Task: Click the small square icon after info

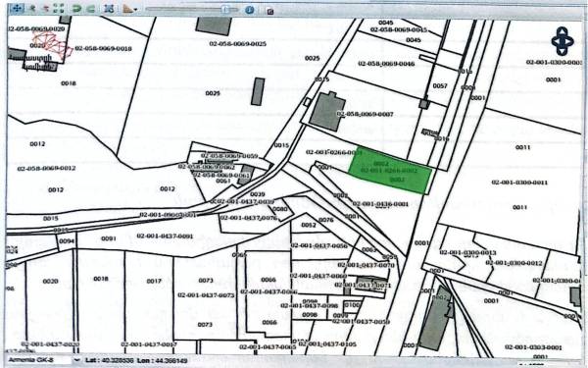Action: coord(270,11)
